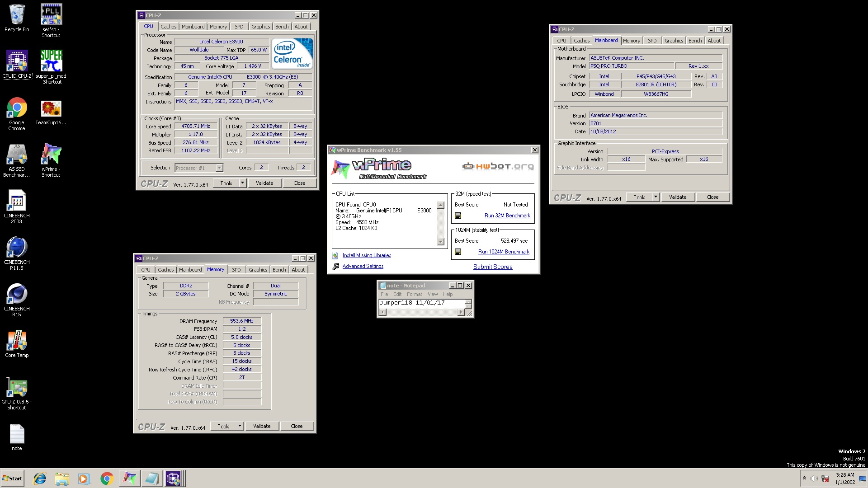
Task: Open the View menu in Notepad
Action: (433, 294)
